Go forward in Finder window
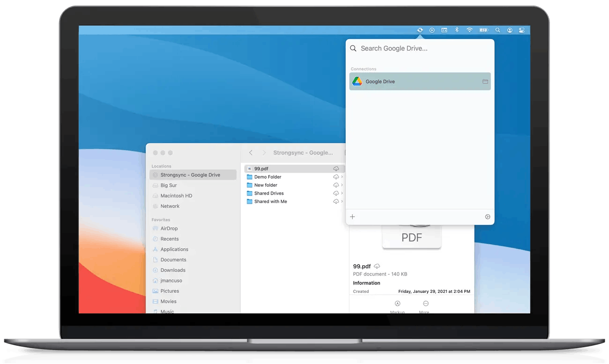This screenshot has height=364, width=609. [x=264, y=153]
